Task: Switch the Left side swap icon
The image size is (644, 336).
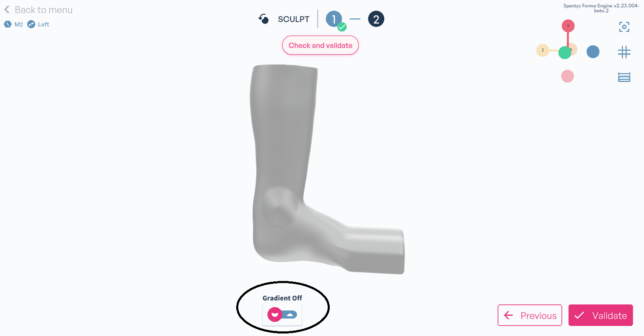Action: [31, 24]
